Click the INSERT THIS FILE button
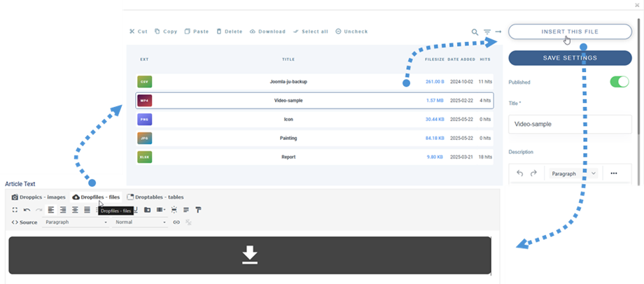This screenshot has height=284, width=644. pyautogui.click(x=569, y=32)
